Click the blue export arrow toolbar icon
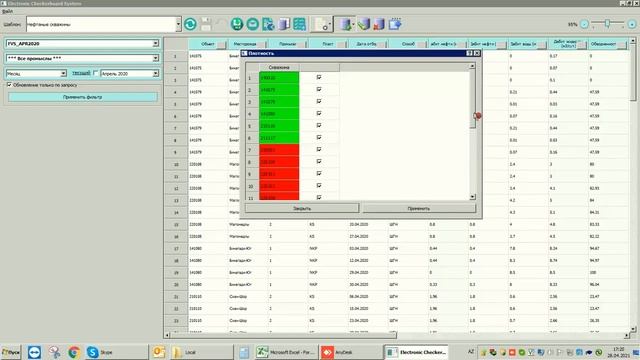Screen dimensions: 640x360 395,24
